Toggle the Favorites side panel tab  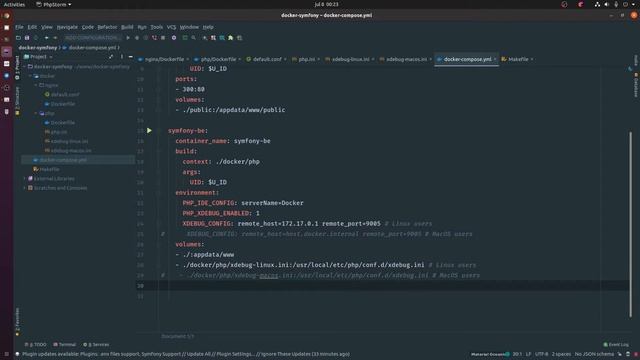(x=17, y=322)
